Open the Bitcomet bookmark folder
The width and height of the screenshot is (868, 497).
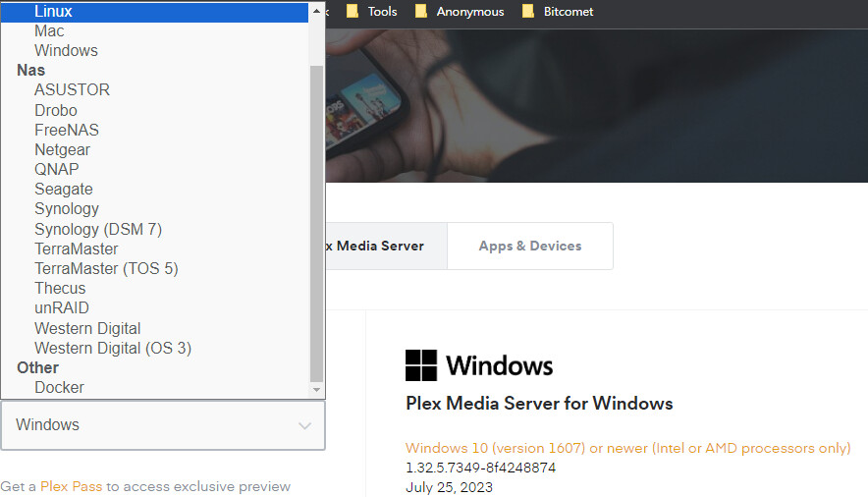point(558,12)
